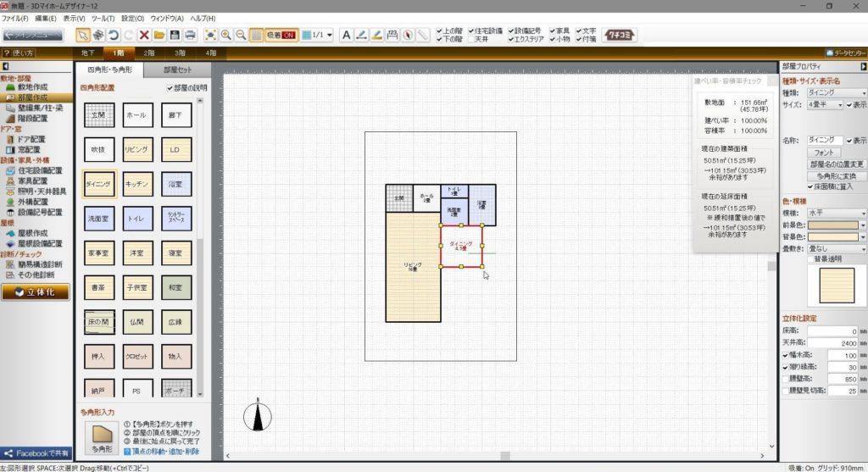Screen dimensions: 868x472
Task: Switch to the 2階 floor tab
Action: coord(149,53)
